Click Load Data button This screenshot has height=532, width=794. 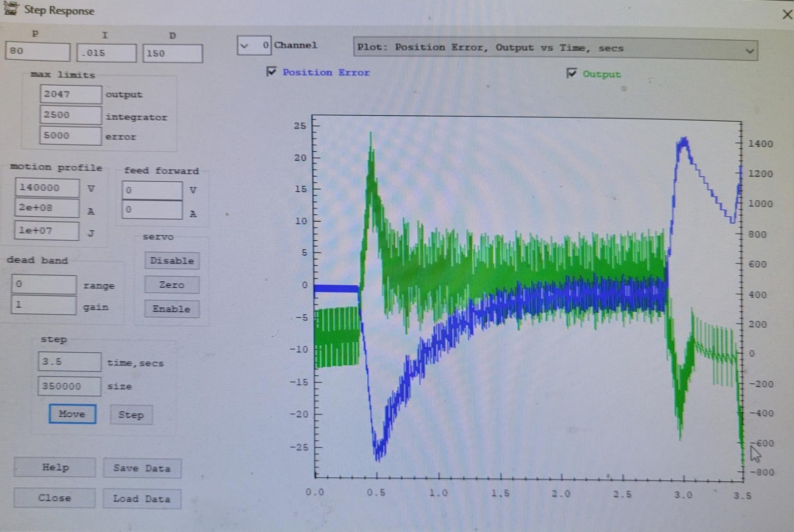(142, 499)
